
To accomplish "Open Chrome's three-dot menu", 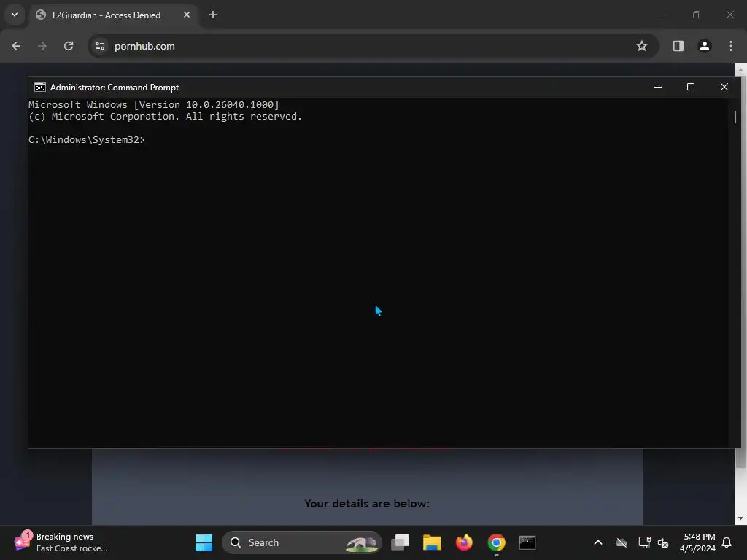I will [731, 46].
